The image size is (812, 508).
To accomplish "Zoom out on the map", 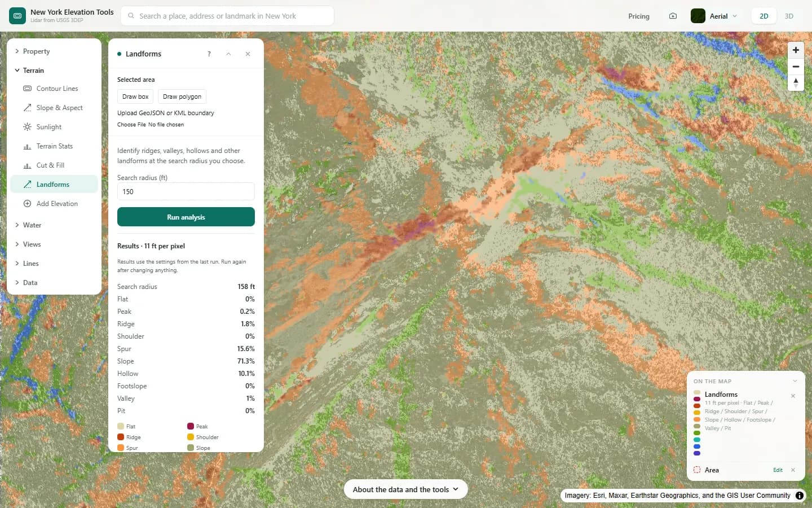I will pyautogui.click(x=796, y=67).
